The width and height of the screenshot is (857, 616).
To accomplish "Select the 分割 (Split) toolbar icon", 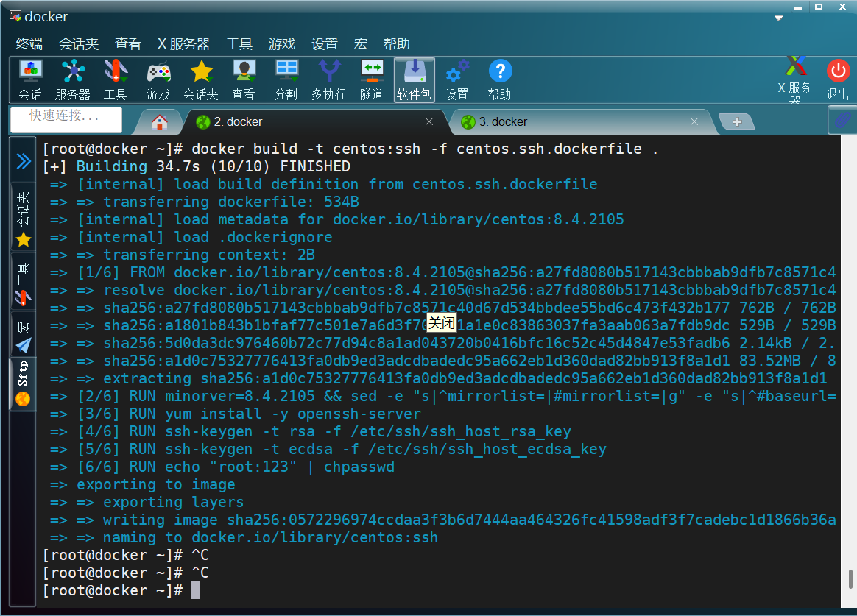I will 286,79.
